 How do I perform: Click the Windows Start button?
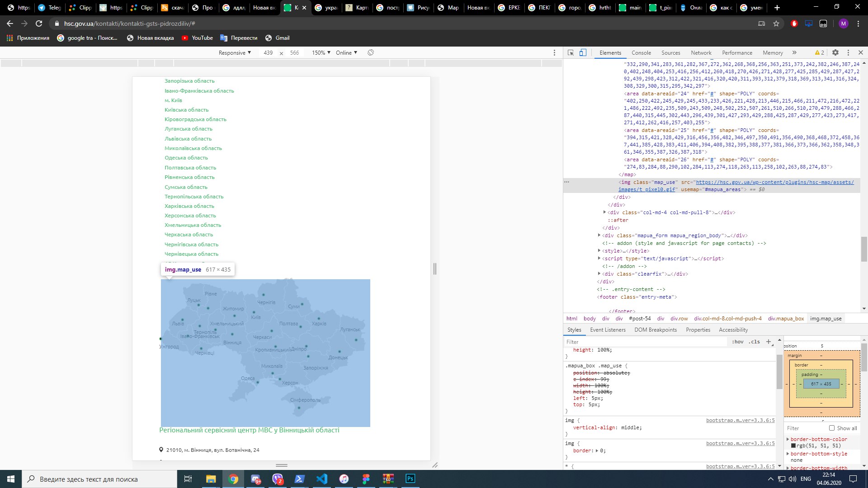11,479
